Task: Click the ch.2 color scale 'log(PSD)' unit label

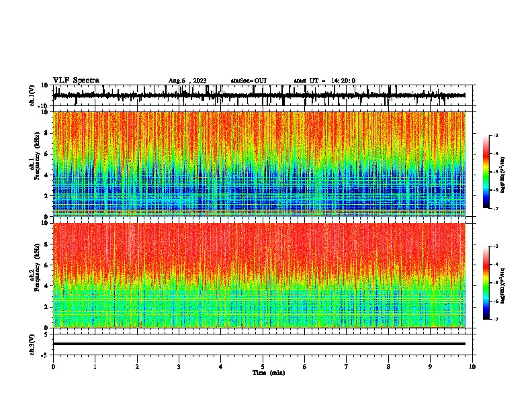Action: pos(502,286)
